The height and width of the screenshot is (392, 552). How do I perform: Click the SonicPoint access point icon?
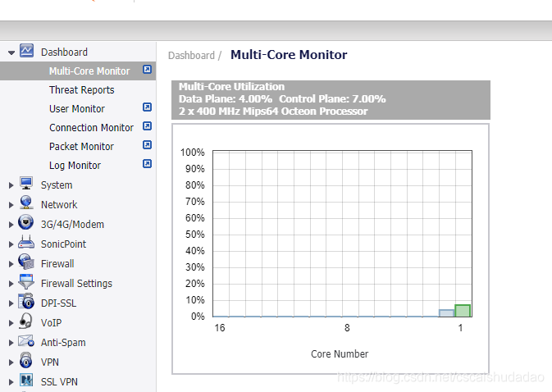click(x=26, y=243)
